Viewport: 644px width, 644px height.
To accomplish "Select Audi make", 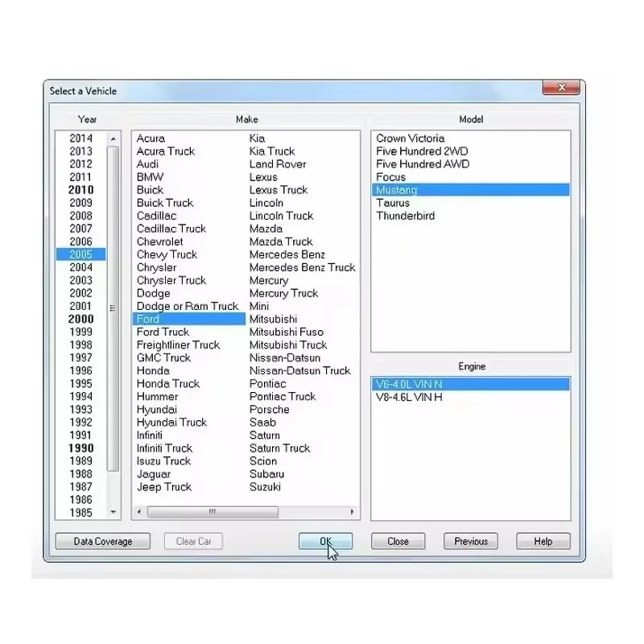I will pos(147,164).
